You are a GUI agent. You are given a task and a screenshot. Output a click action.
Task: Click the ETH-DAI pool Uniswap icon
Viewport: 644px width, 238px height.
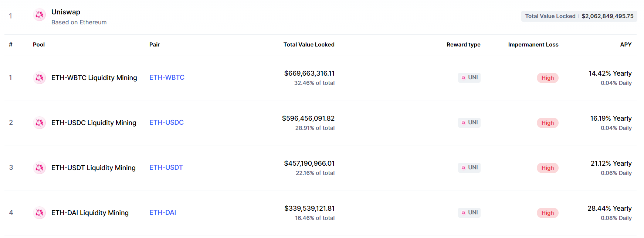(39, 213)
